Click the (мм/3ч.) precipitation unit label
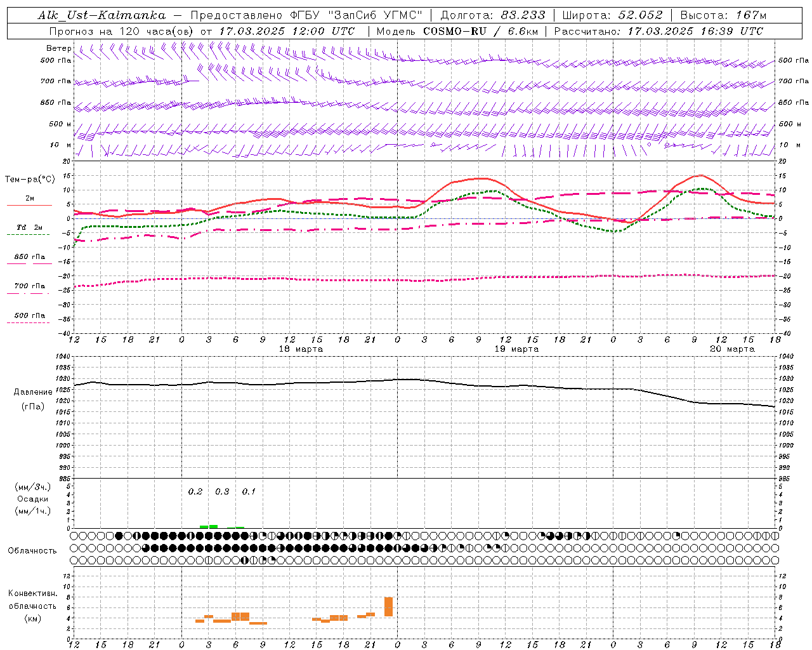812x650 pixels. (x=33, y=487)
